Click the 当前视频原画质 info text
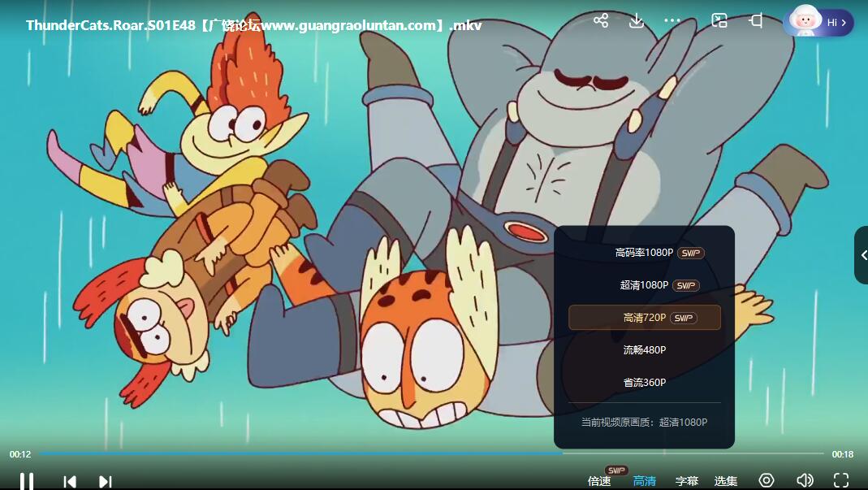The image size is (868, 490). pyautogui.click(x=645, y=423)
